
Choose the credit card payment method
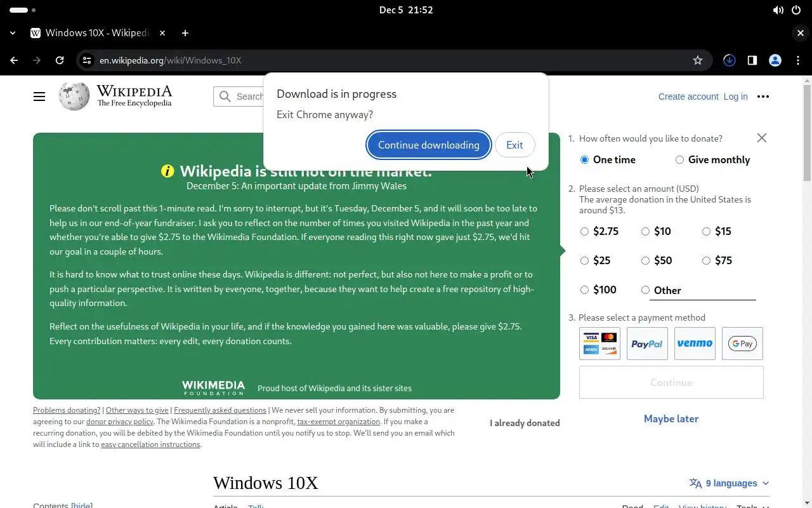click(x=599, y=344)
